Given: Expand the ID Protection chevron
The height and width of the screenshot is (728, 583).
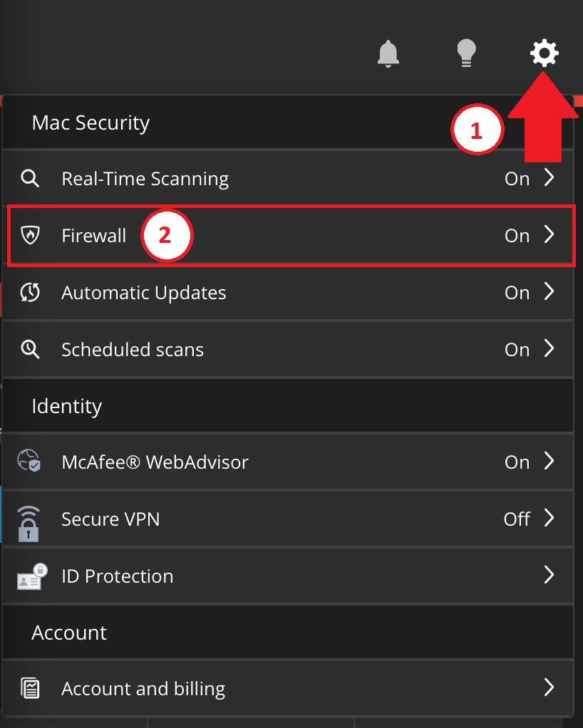Looking at the screenshot, I should point(549,576).
